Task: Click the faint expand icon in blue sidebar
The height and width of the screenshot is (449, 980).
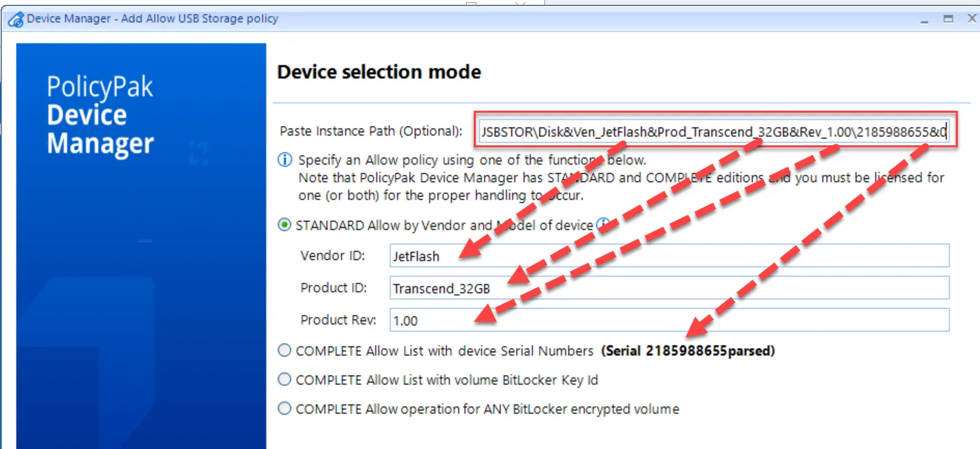Action: click(x=198, y=153)
